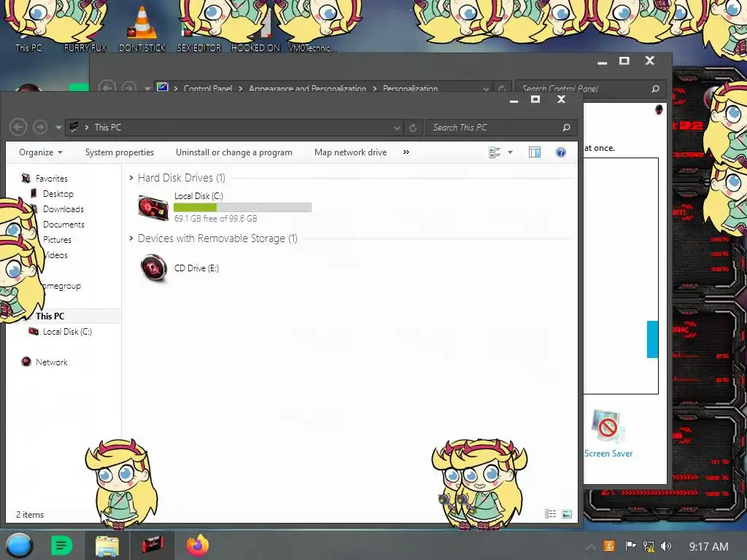This screenshot has width=747, height=560.
Task: Open Screen Saver settings in Personalization
Action: (x=608, y=434)
